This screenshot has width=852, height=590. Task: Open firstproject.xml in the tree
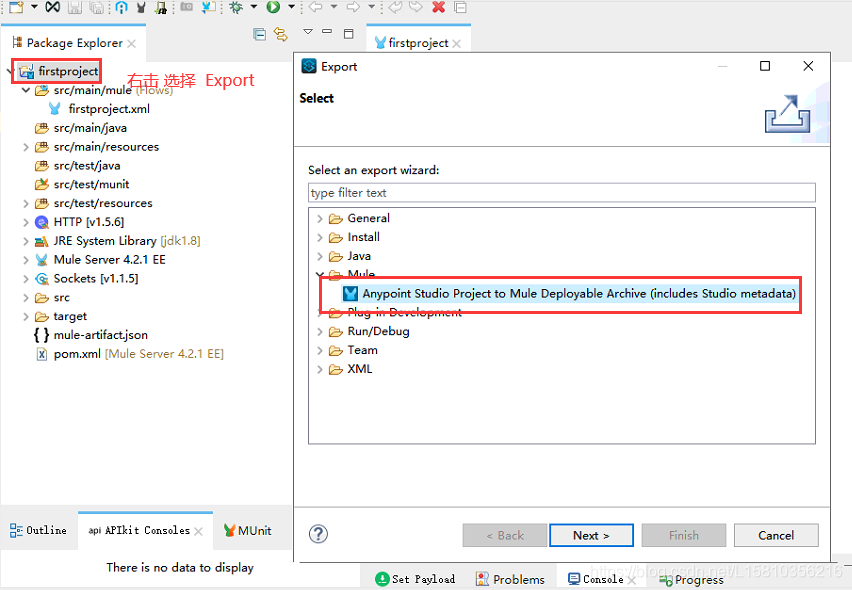point(109,109)
